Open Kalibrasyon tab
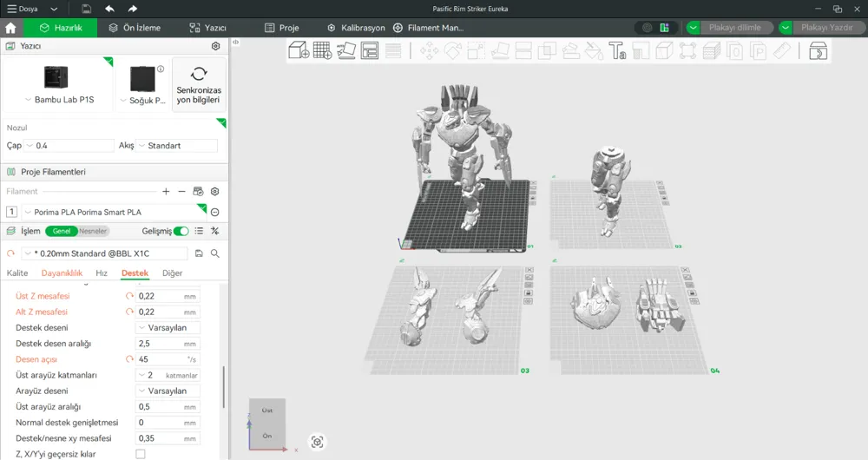This screenshot has width=868, height=460. [356, 28]
